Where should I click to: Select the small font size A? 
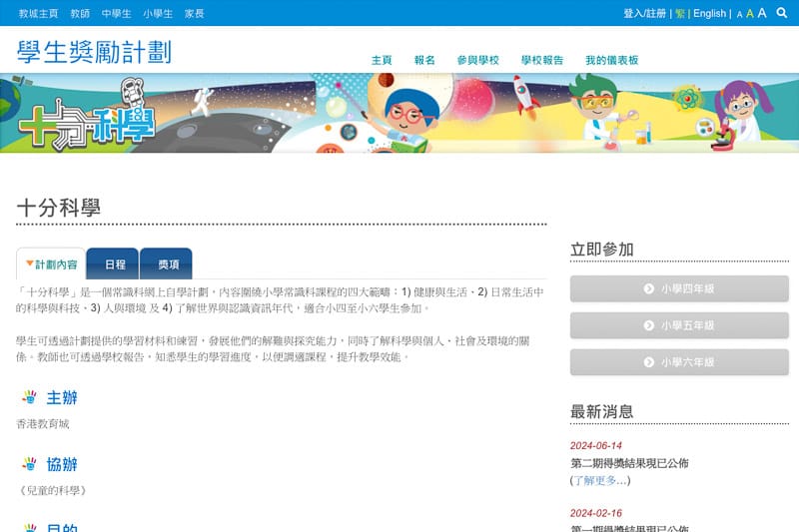pyautogui.click(x=739, y=14)
